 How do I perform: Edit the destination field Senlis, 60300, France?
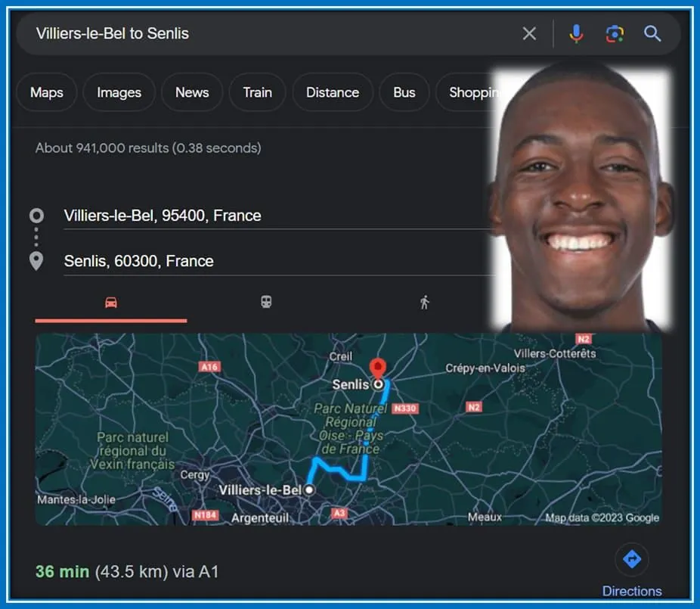[x=277, y=262]
